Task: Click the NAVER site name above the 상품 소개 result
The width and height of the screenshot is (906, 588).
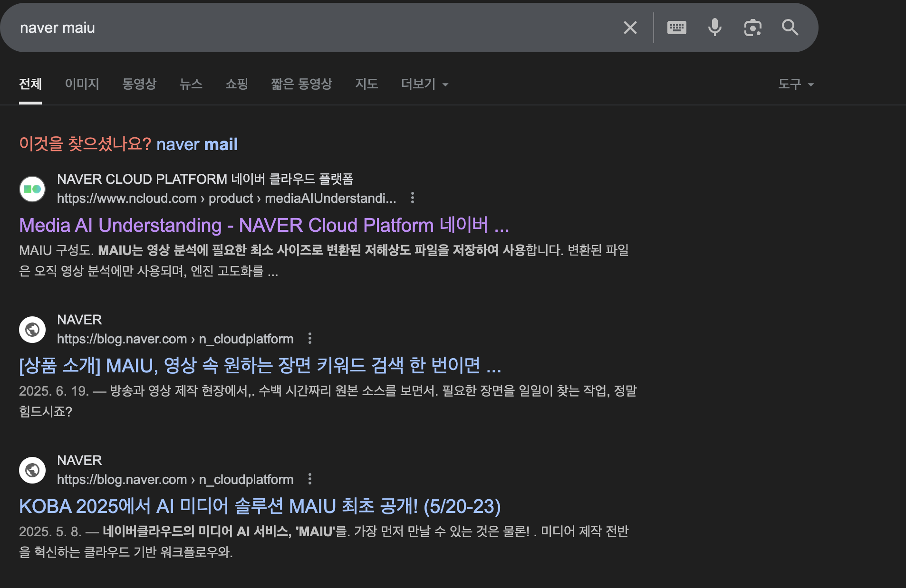Action: [x=79, y=320]
